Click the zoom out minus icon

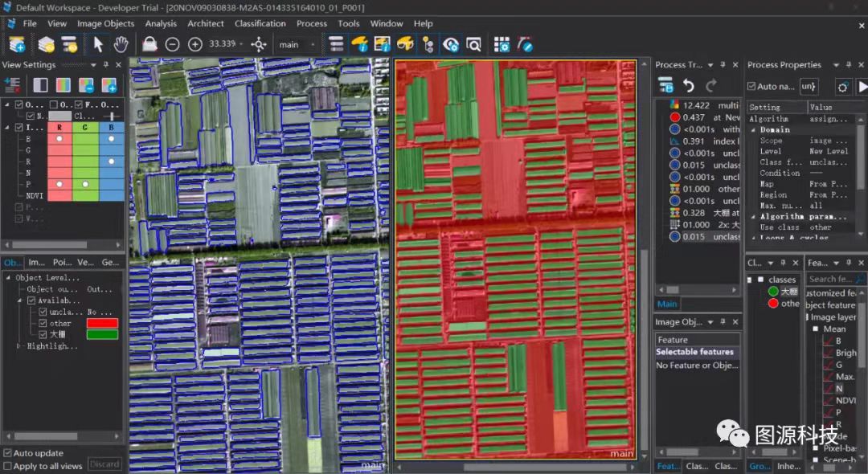coord(172,44)
